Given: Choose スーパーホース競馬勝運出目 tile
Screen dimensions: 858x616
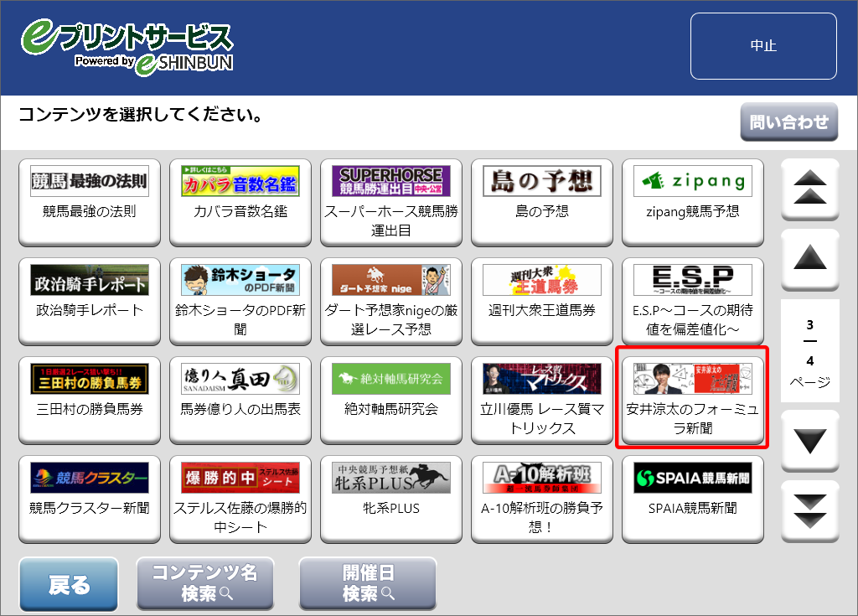Looking at the screenshot, I should pyautogui.click(x=391, y=203).
